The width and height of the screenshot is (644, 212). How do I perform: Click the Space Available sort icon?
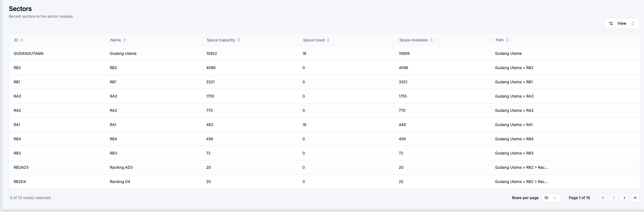(x=432, y=40)
